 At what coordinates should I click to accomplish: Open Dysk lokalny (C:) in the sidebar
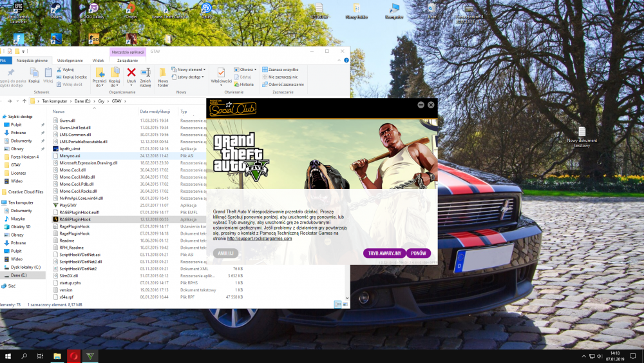[x=26, y=267]
